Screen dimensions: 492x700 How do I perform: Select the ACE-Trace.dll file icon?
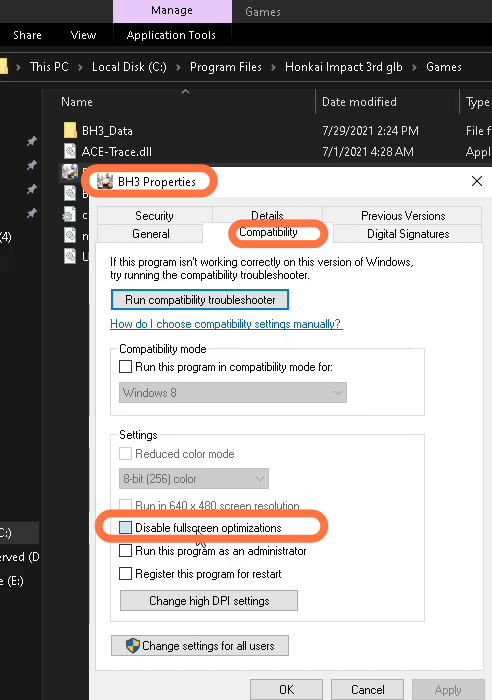click(x=70, y=151)
